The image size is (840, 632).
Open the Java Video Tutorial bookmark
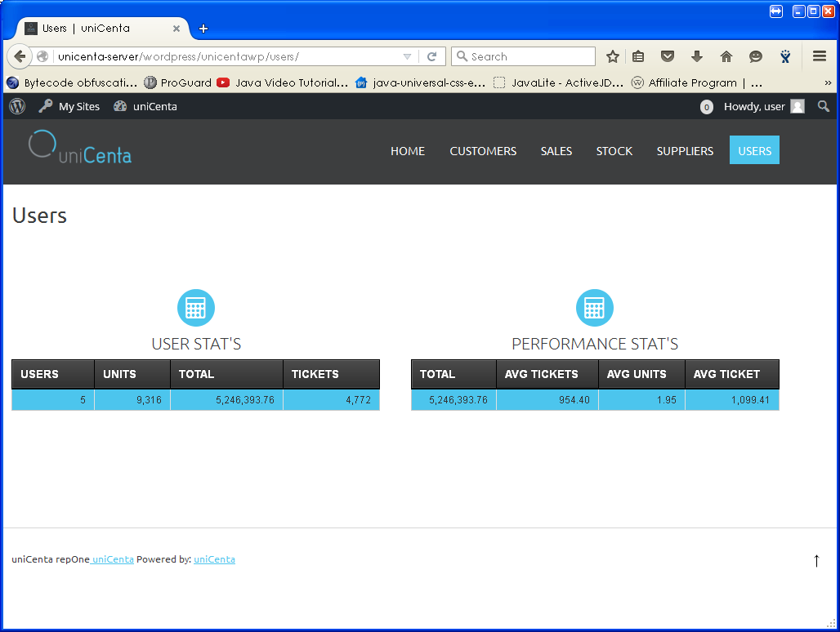283,82
